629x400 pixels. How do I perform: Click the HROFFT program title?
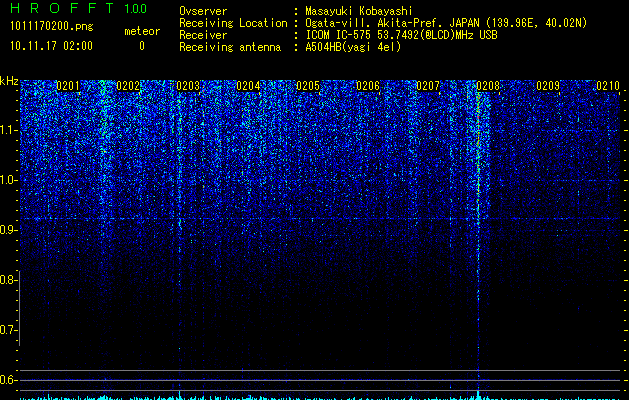pos(62,8)
